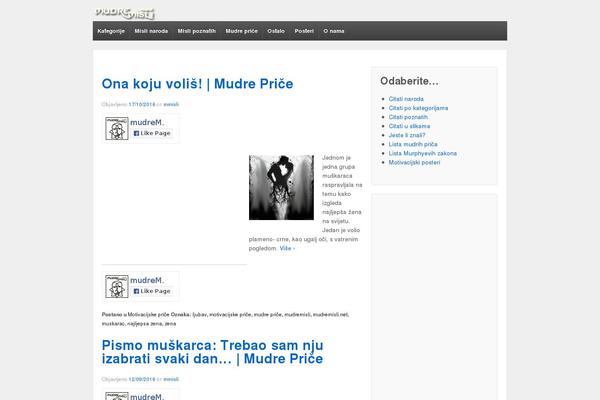
Task: Click the 'Odaberite...' sidebar heading
Action: (409, 81)
